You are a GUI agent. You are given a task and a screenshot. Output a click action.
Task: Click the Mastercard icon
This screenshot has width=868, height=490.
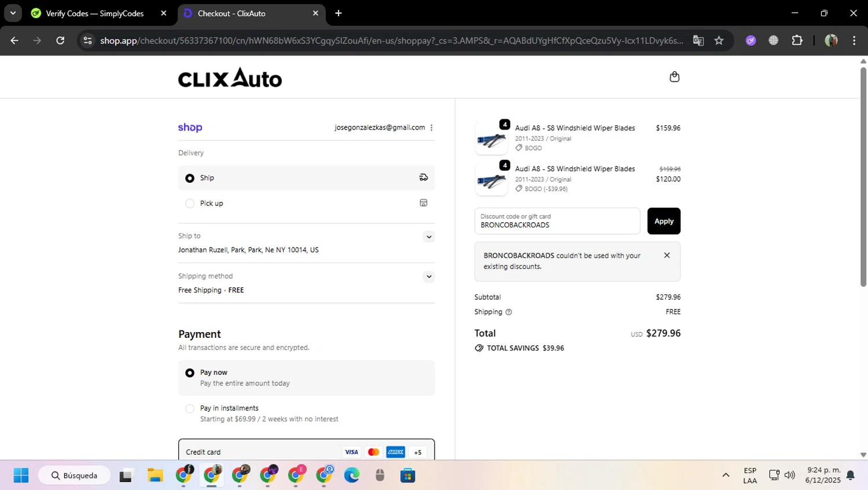click(373, 452)
